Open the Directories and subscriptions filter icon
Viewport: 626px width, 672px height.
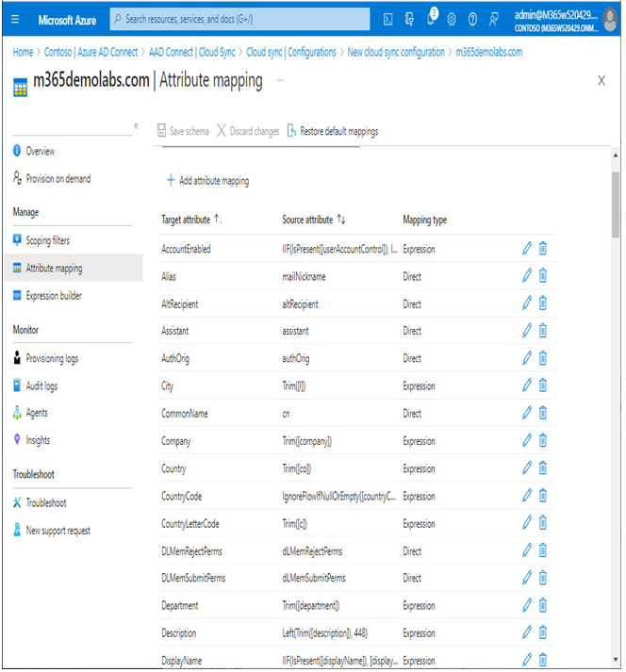coord(409,19)
